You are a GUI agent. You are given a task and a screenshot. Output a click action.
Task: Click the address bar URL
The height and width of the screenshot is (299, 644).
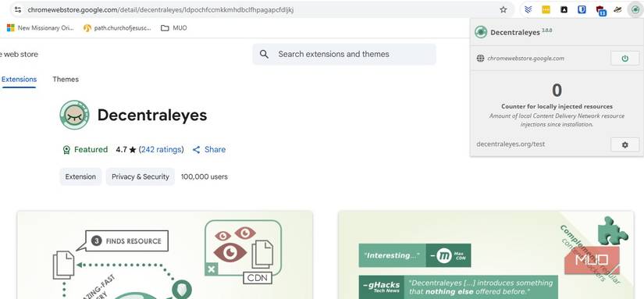click(x=161, y=10)
